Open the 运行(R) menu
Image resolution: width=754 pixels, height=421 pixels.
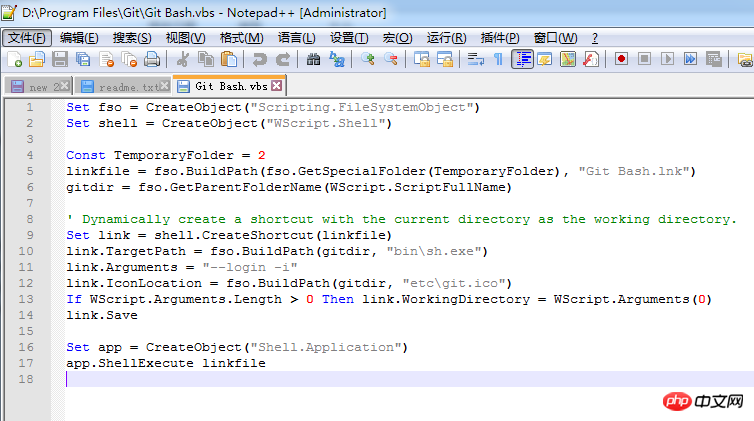[x=446, y=38]
